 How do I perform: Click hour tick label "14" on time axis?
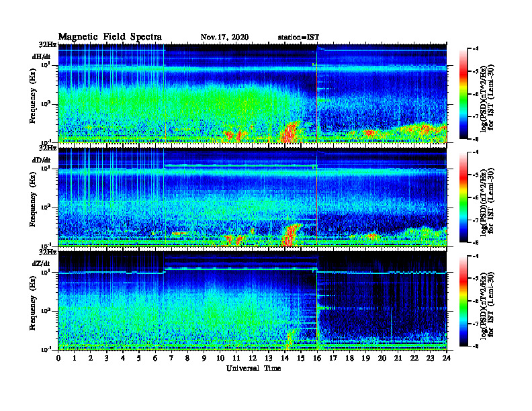click(285, 358)
